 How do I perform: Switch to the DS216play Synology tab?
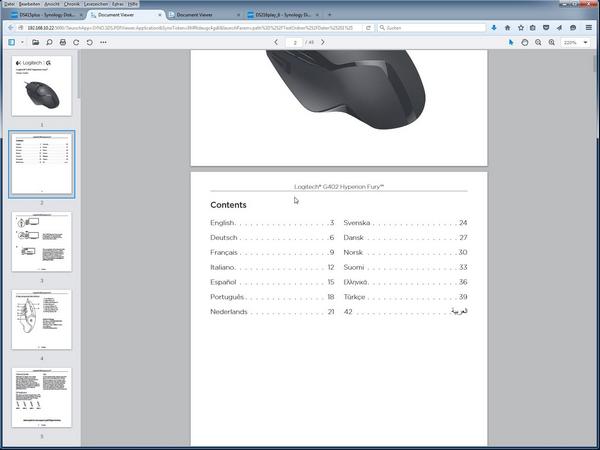coord(283,15)
